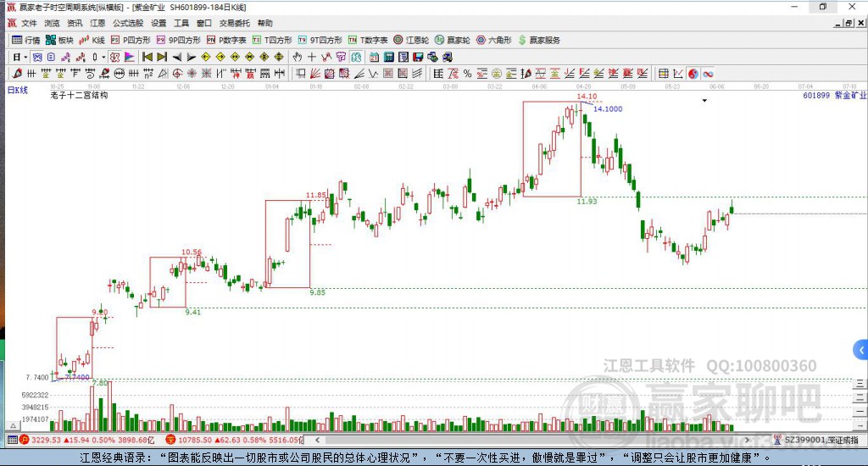Click the Gann fan angle-lines icon
868x466 pixels.
pyautogui.click(x=315, y=74)
